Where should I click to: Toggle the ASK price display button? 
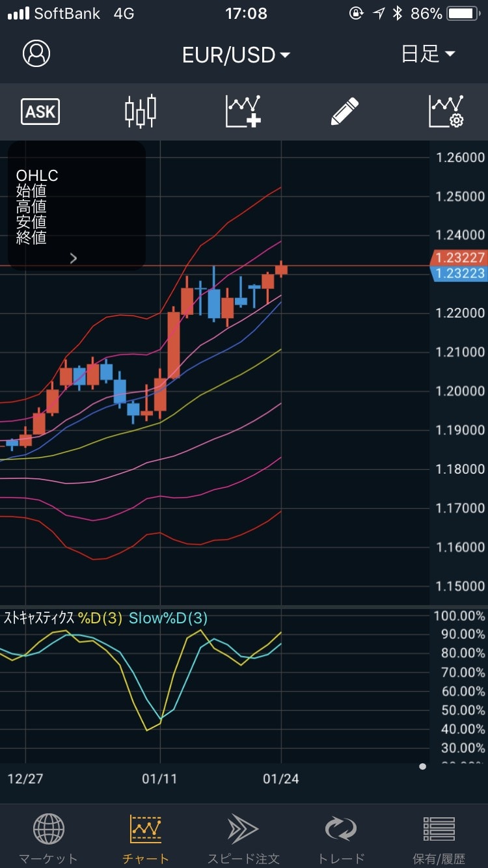[x=40, y=112]
